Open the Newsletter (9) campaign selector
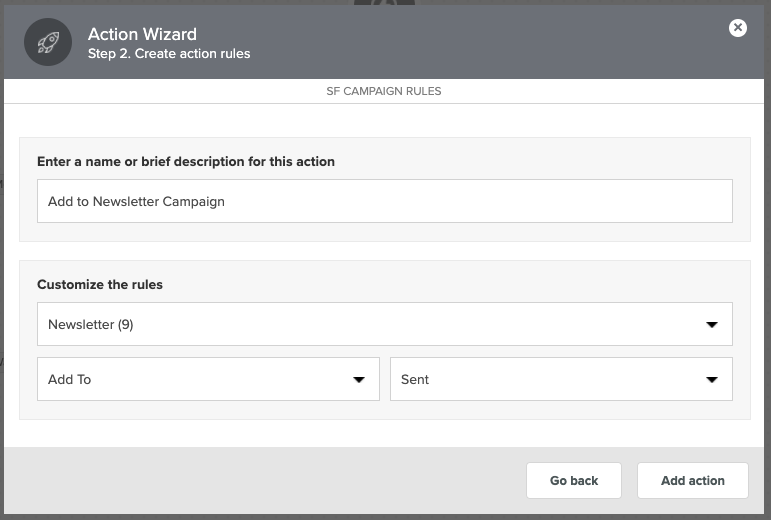Viewport: 771px width, 520px height. [385, 324]
